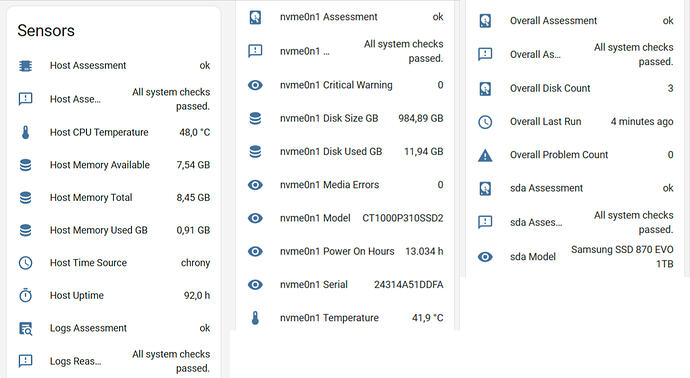
Task: Click the Overall Disk Count disk icon
Action: click(x=485, y=88)
